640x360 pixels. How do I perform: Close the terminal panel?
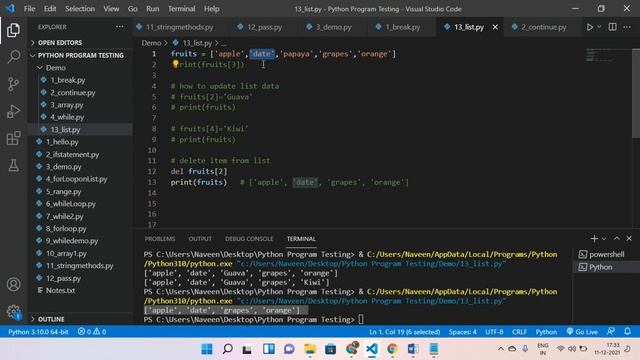[x=629, y=238]
